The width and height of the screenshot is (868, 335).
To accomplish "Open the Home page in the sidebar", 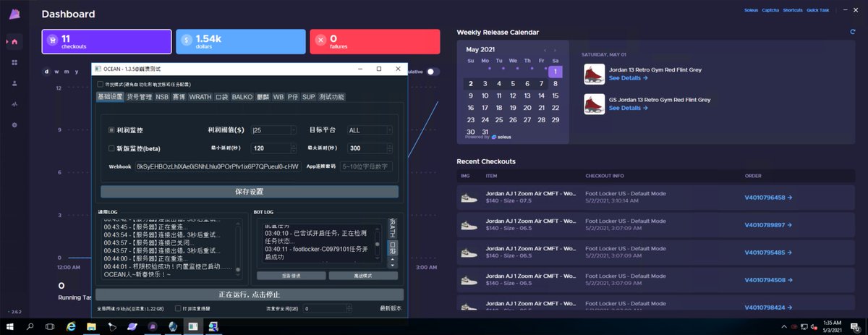I will coord(14,42).
